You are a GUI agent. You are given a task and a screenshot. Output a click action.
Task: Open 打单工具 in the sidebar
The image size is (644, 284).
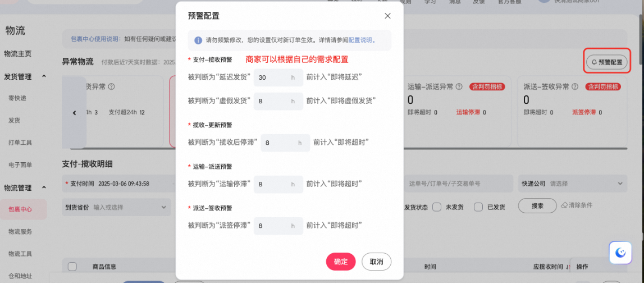20,143
